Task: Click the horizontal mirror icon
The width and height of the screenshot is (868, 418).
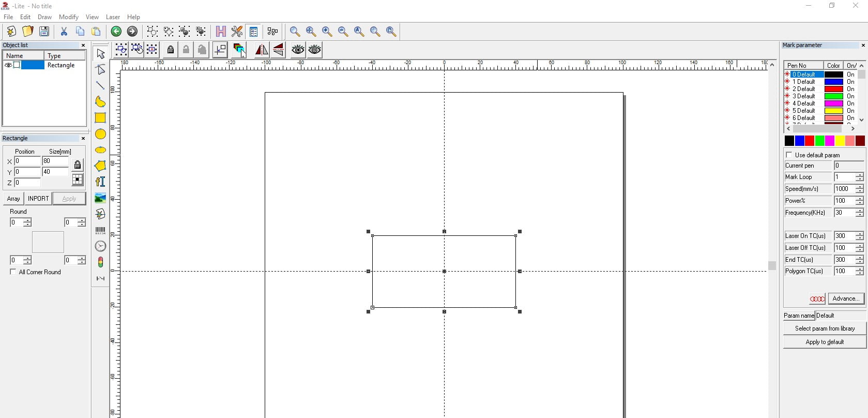Action: point(262,50)
